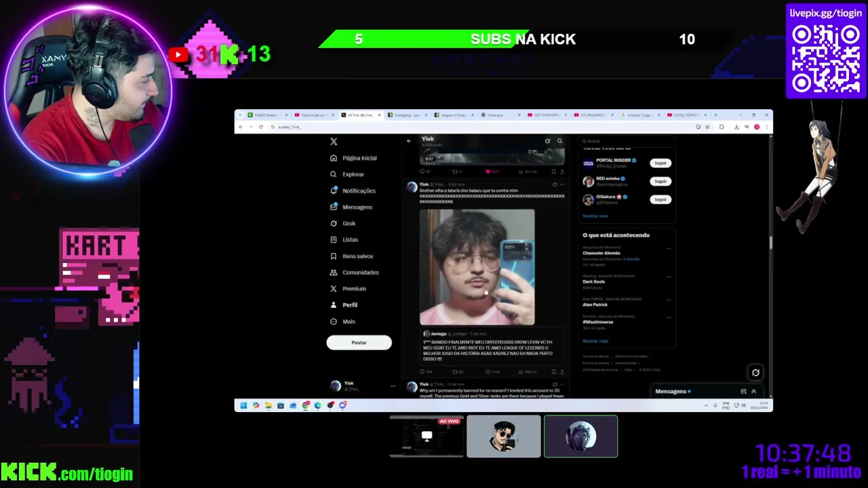Open Premium in the sidebar
Screen dimensions: 868x488
(x=348, y=289)
